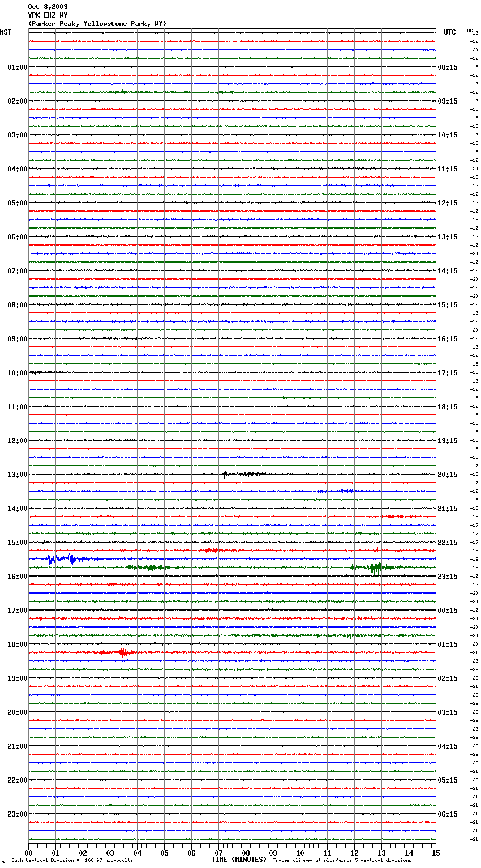Select the traces clipped footnote text
Viewport: 481px width, 868px height.
pyautogui.click(x=342, y=861)
